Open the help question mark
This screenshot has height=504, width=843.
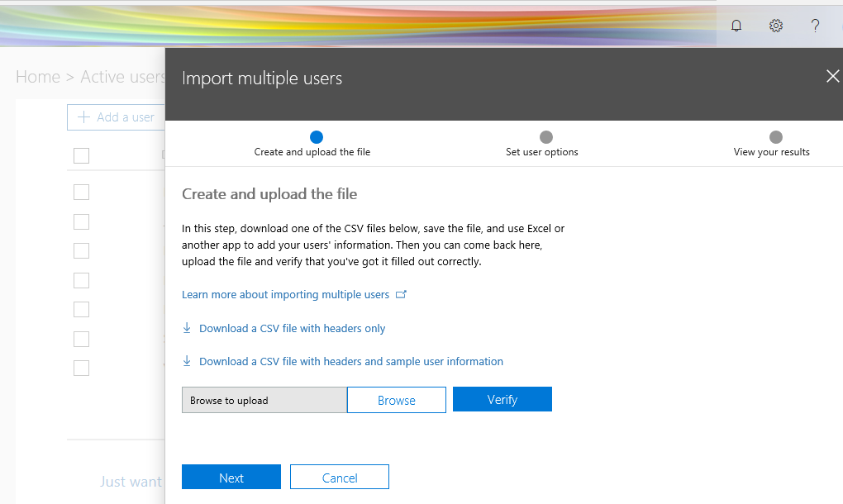point(815,26)
